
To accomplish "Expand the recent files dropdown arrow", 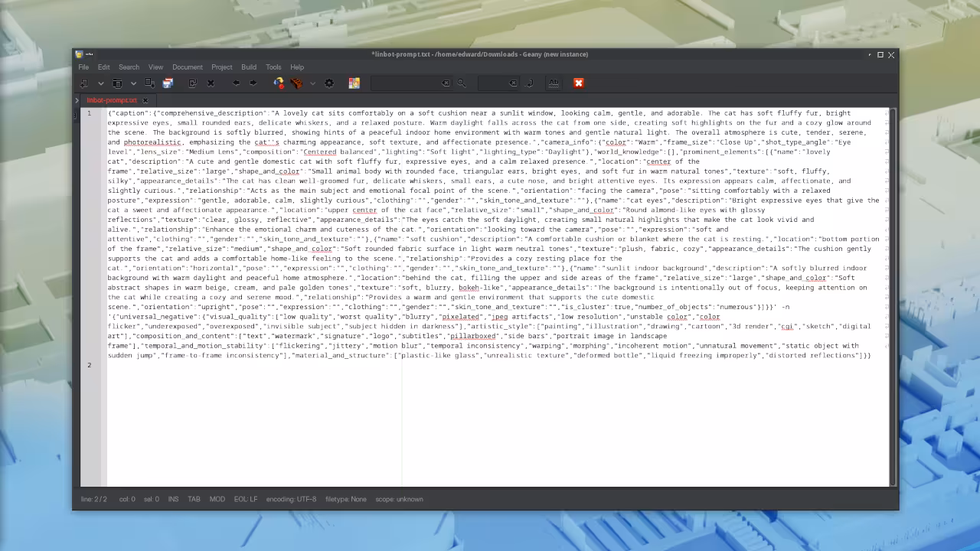I will 133,83.
